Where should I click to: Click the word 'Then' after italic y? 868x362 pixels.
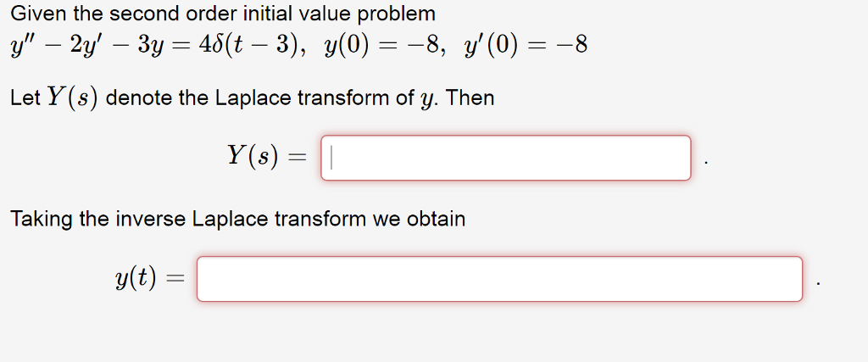pyautogui.click(x=470, y=98)
